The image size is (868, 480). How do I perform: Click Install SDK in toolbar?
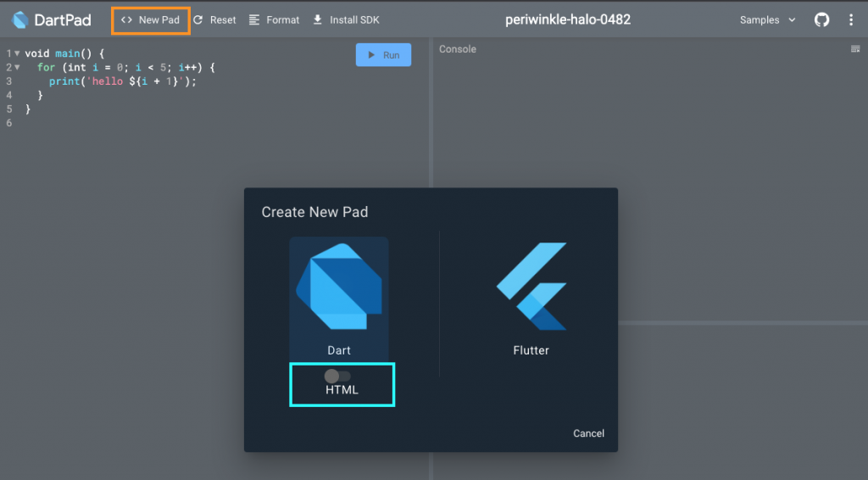tap(346, 20)
